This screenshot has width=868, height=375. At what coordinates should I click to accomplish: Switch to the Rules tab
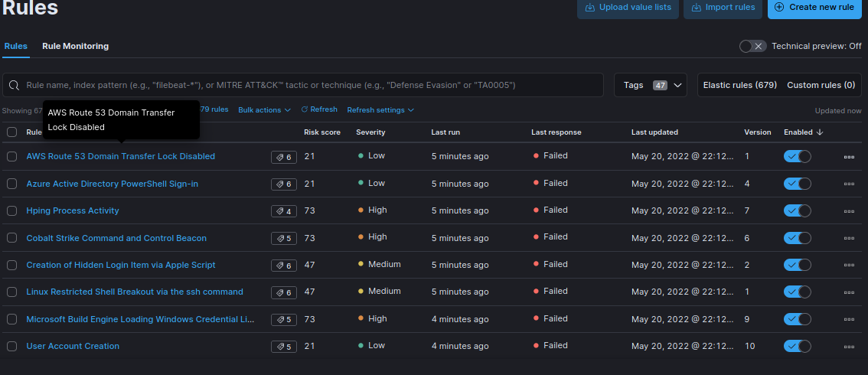tap(15, 47)
